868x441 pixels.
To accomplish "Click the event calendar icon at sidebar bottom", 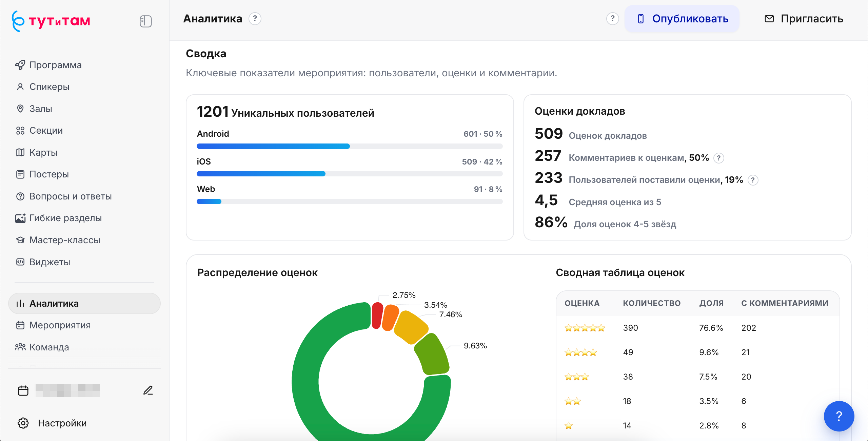I will [23, 391].
